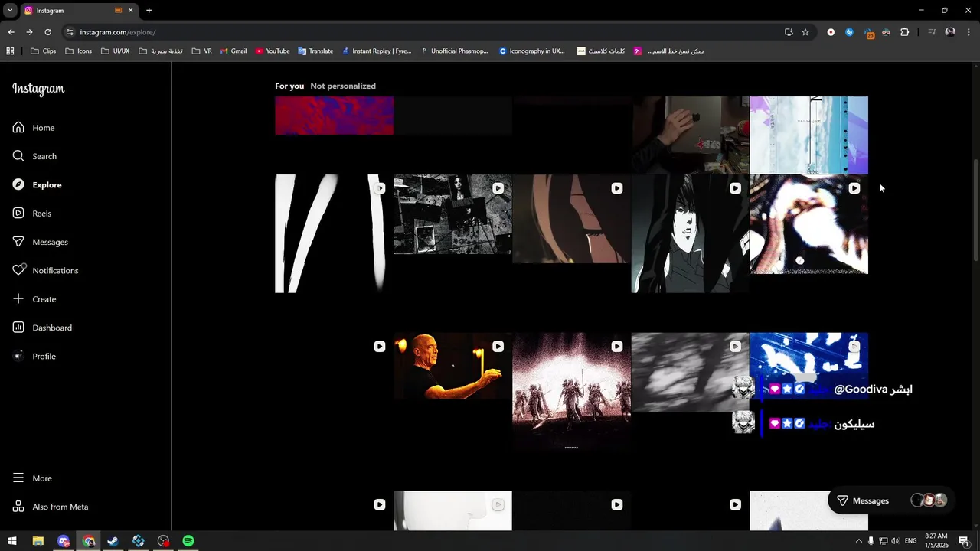The height and width of the screenshot is (551, 980).
Task: Open the blurry white-orange glitch reel
Action: tap(808, 224)
